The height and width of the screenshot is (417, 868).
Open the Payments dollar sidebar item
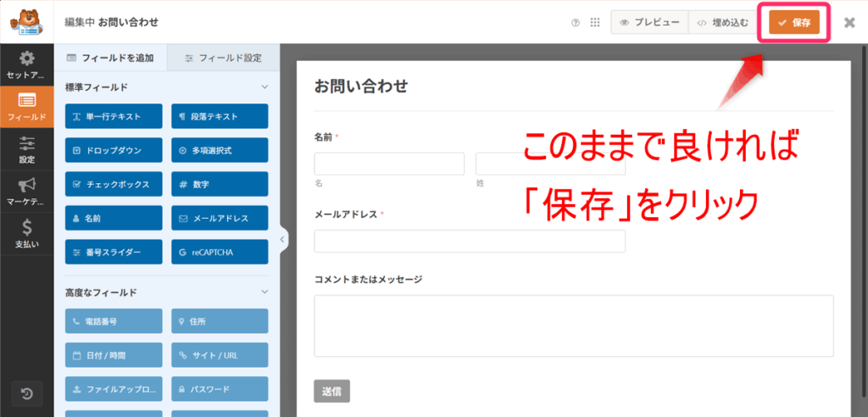click(27, 234)
